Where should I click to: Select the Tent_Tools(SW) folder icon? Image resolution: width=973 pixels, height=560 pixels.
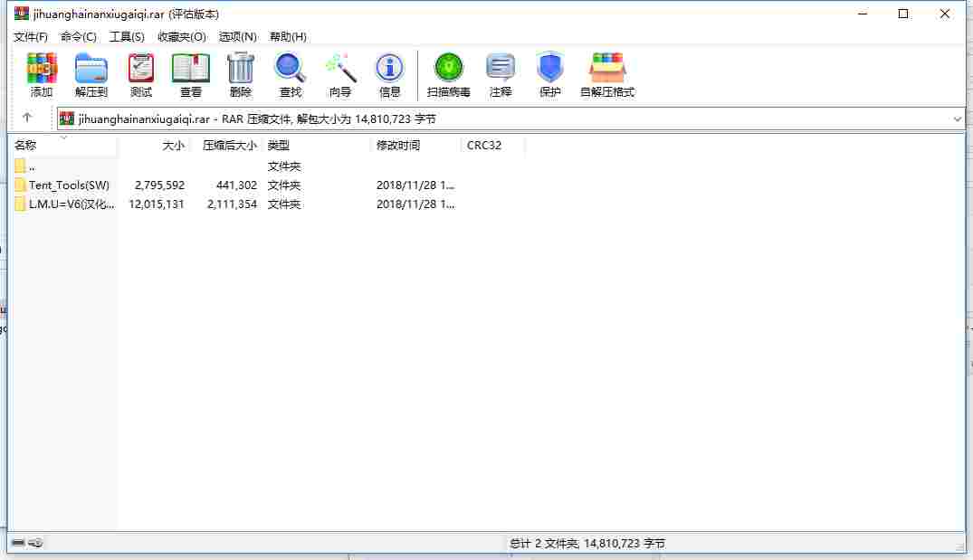(20, 185)
